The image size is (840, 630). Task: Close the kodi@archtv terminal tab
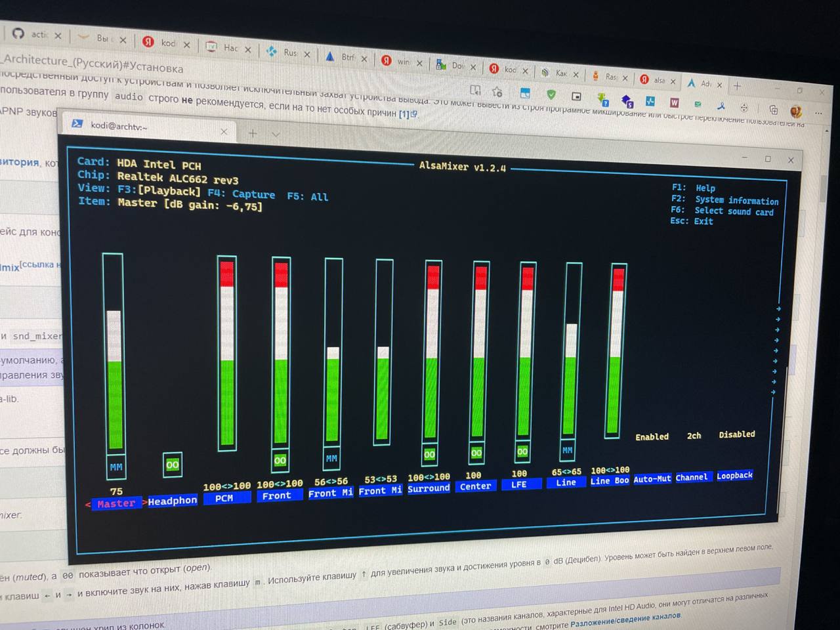click(x=224, y=132)
